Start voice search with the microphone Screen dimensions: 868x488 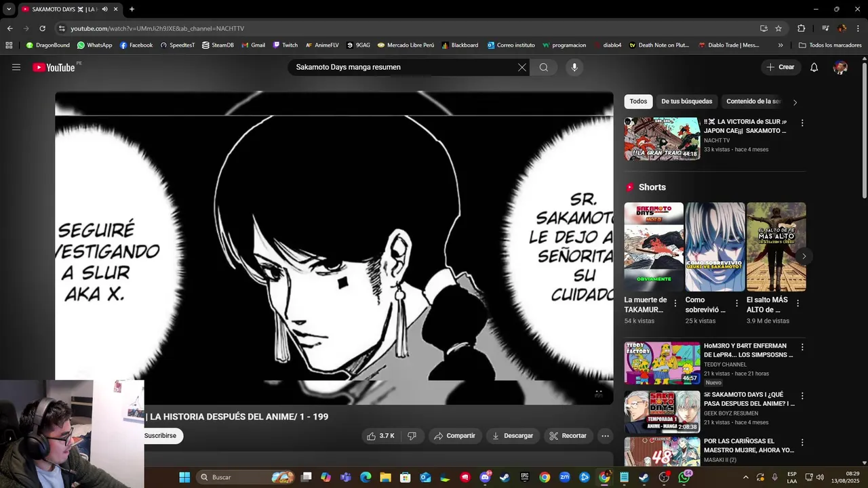574,67
